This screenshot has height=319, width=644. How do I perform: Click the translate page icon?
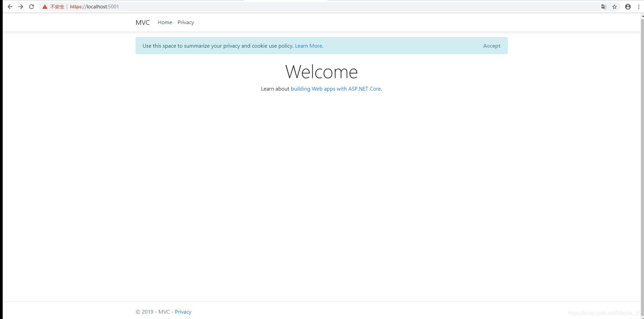coord(604,7)
